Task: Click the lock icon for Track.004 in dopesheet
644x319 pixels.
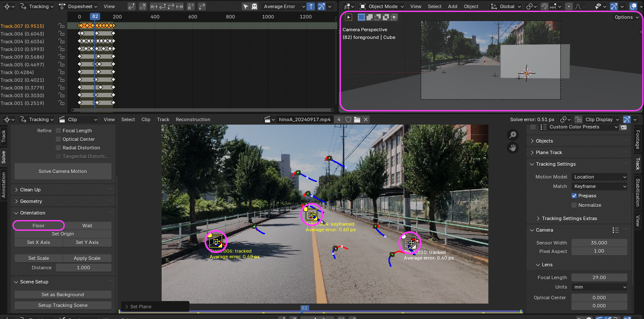Action: (x=61, y=42)
